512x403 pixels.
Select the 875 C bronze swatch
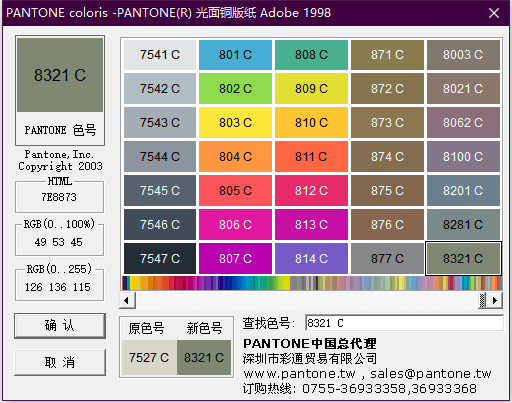coord(387,191)
